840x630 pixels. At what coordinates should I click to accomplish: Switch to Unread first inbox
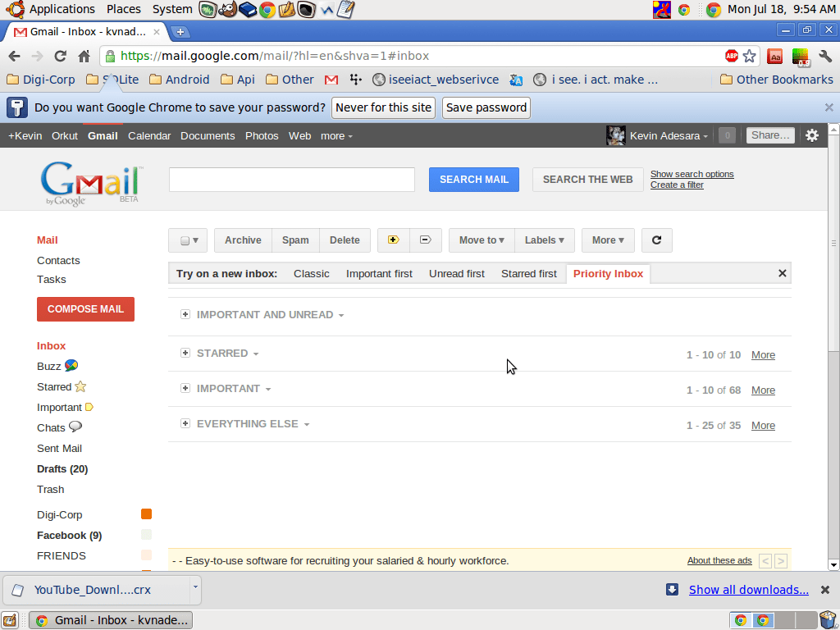point(456,274)
